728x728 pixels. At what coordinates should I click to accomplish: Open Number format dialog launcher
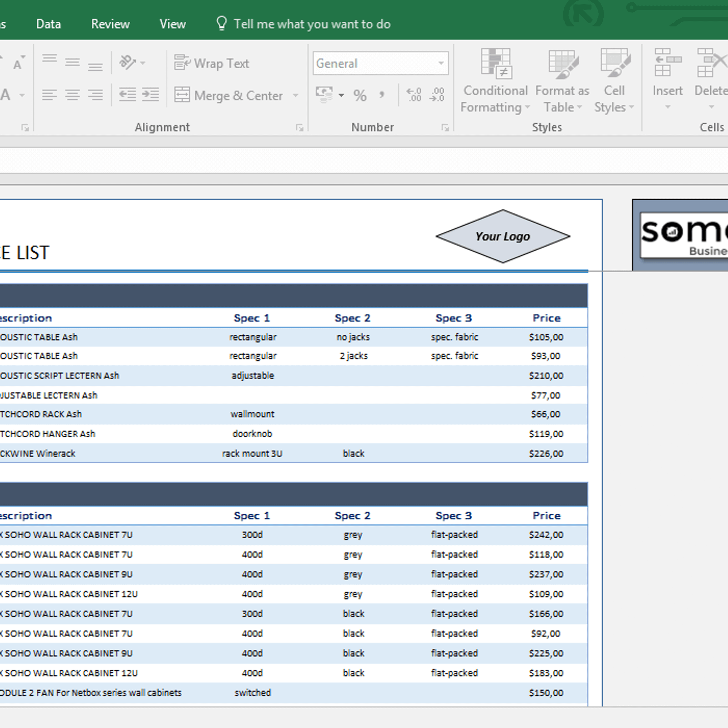(x=445, y=128)
